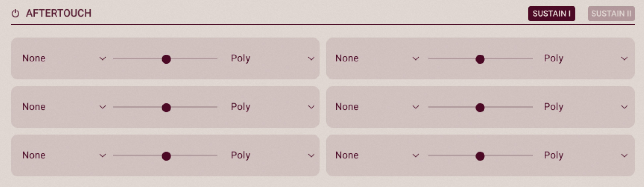
Task: Open the None dropdown in the bottom-left slot
Action: [x=64, y=155]
